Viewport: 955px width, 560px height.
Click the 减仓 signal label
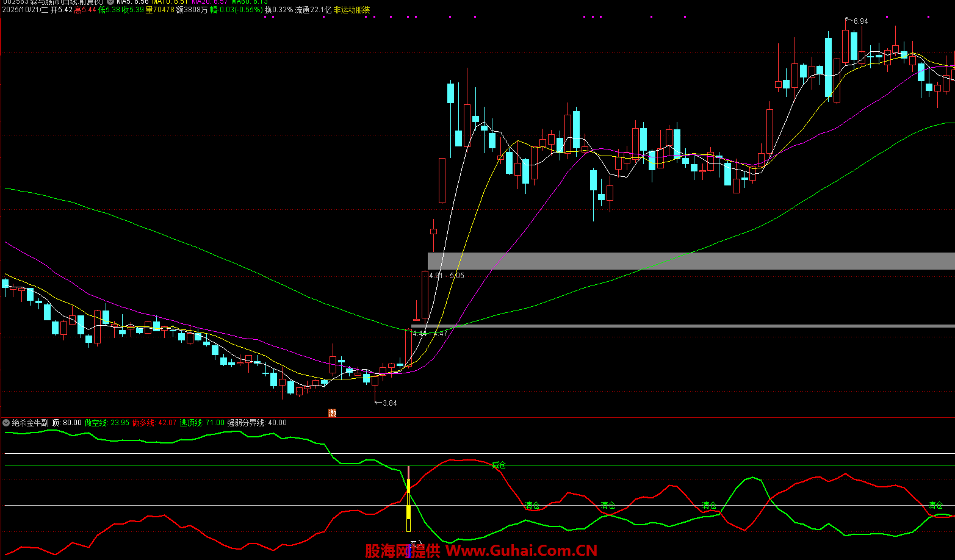(x=499, y=465)
